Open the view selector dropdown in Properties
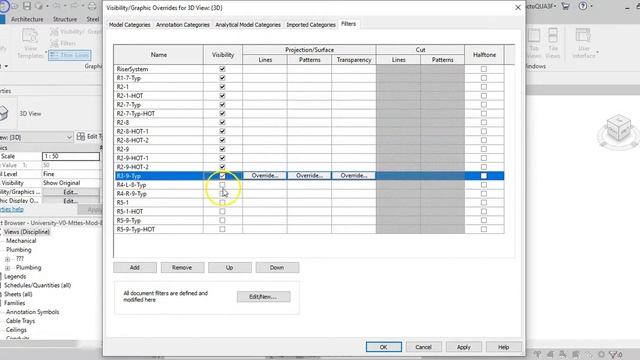Screen dimensions: 640x360 69,137
